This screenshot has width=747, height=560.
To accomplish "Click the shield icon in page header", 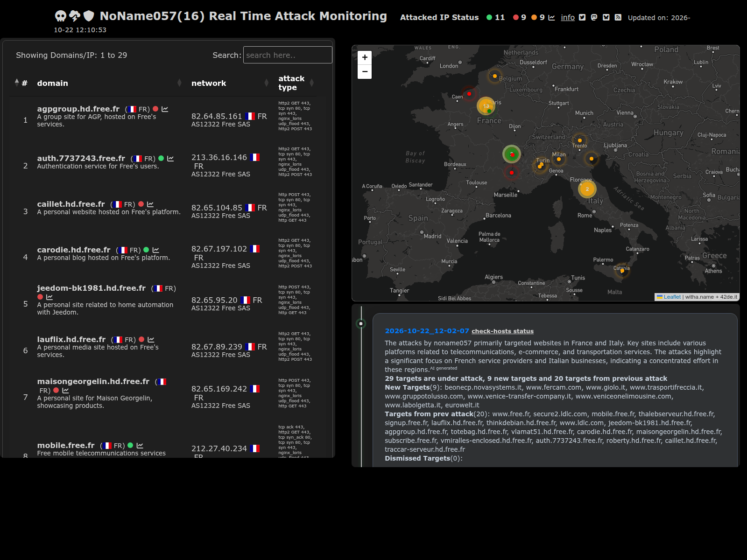I will [x=89, y=16].
